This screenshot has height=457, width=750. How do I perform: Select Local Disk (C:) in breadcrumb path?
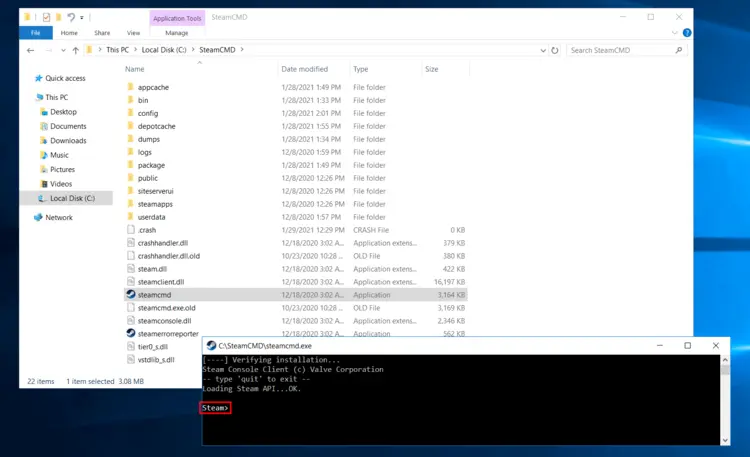161,49
